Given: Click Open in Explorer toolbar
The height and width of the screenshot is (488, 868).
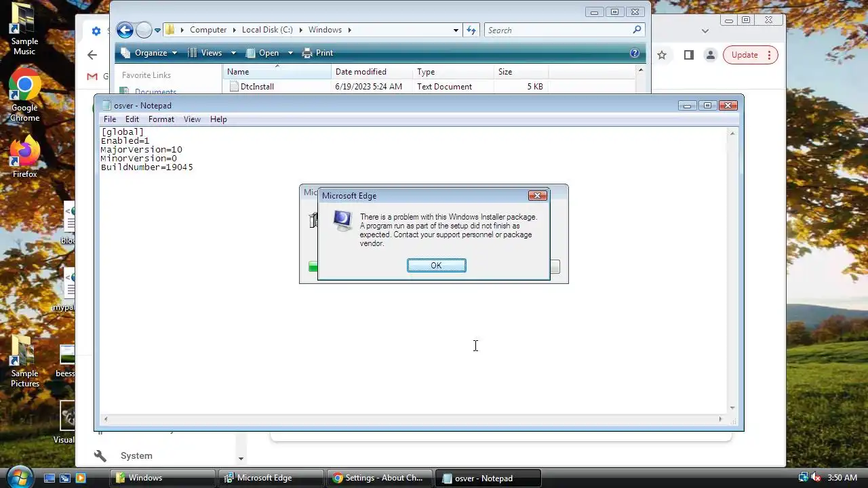Looking at the screenshot, I should pyautogui.click(x=262, y=53).
